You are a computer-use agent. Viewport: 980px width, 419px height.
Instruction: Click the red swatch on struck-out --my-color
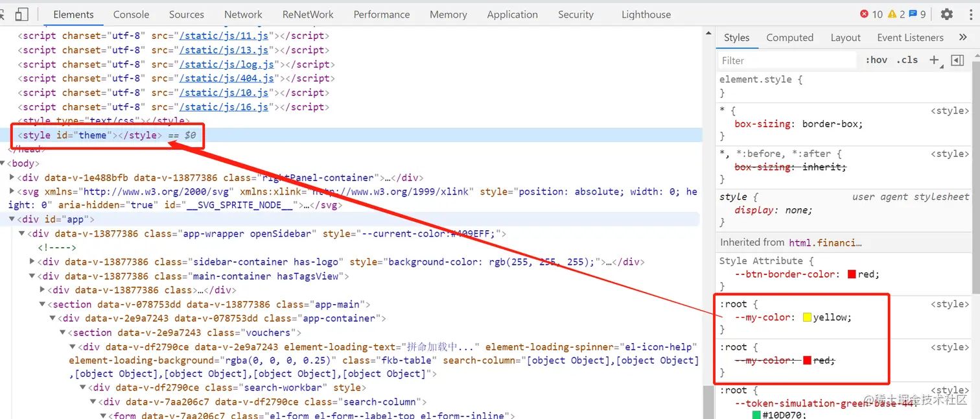pyautogui.click(x=807, y=360)
